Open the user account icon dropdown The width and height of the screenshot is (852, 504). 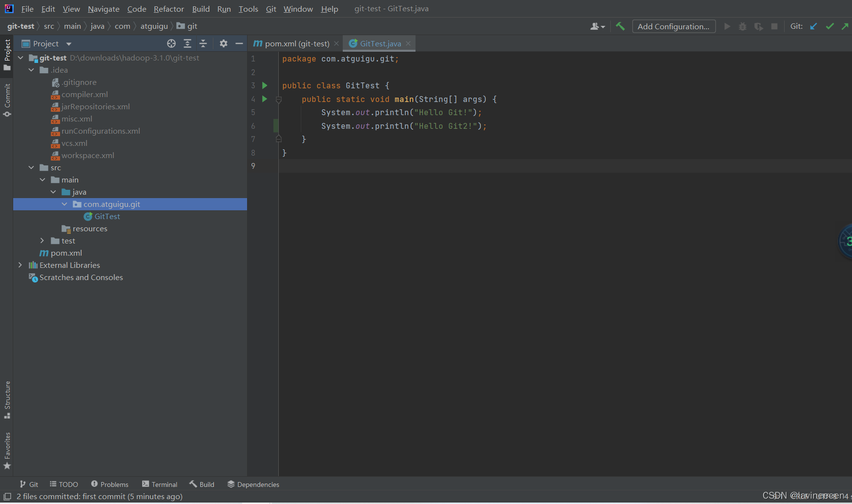(598, 26)
